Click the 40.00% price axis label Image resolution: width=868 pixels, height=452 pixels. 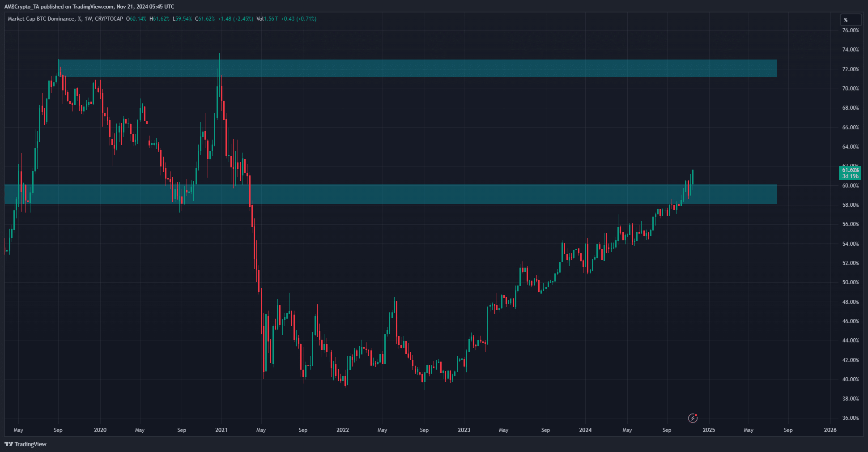pos(851,380)
